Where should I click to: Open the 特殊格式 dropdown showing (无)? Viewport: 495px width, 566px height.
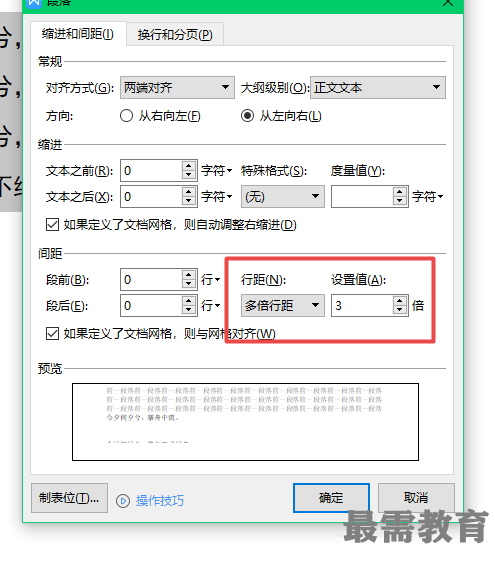coord(283,197)
